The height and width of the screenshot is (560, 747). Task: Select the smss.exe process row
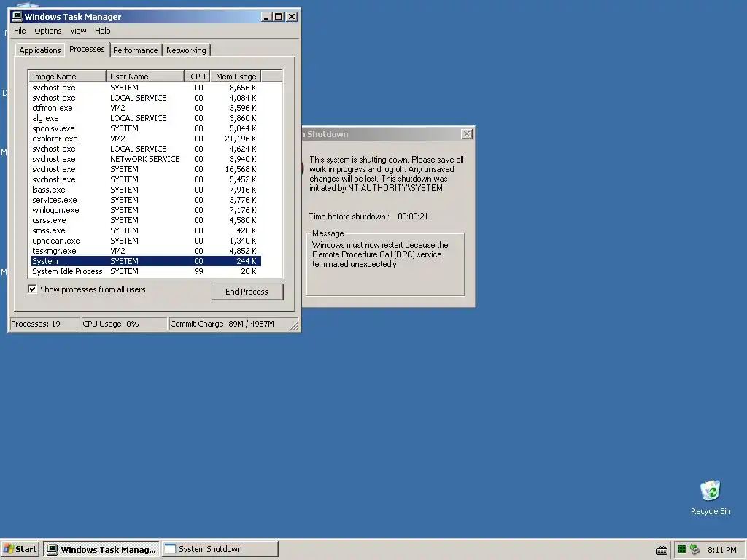tap(146, 230)
